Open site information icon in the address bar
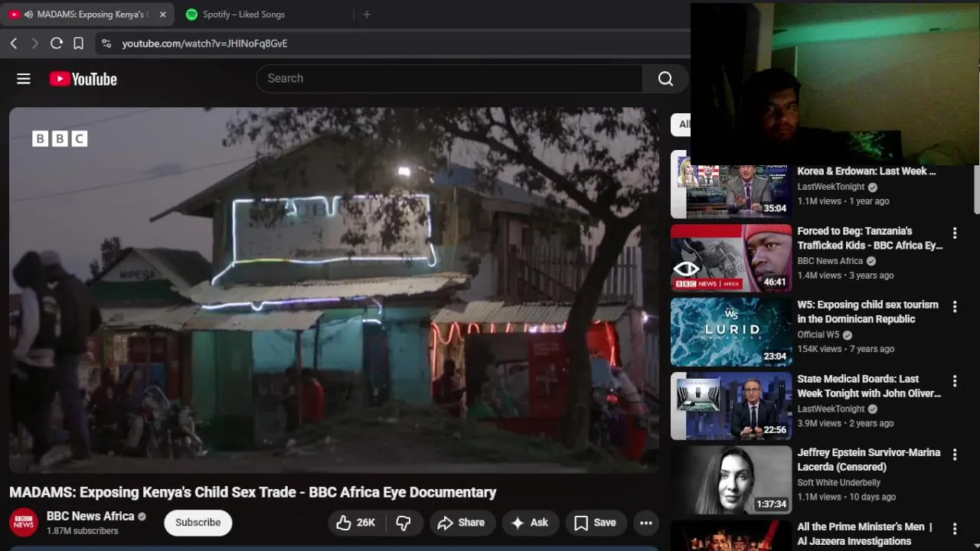This screenshot has width=980, height=551. 106,44
